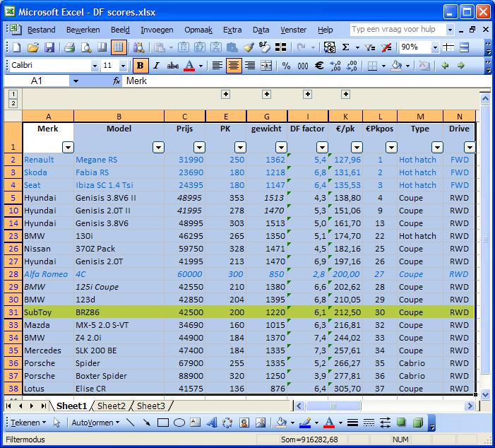495x448 pixels.
Task: Switch to the Sheet3 tab
Action: [x=151, y=406]
